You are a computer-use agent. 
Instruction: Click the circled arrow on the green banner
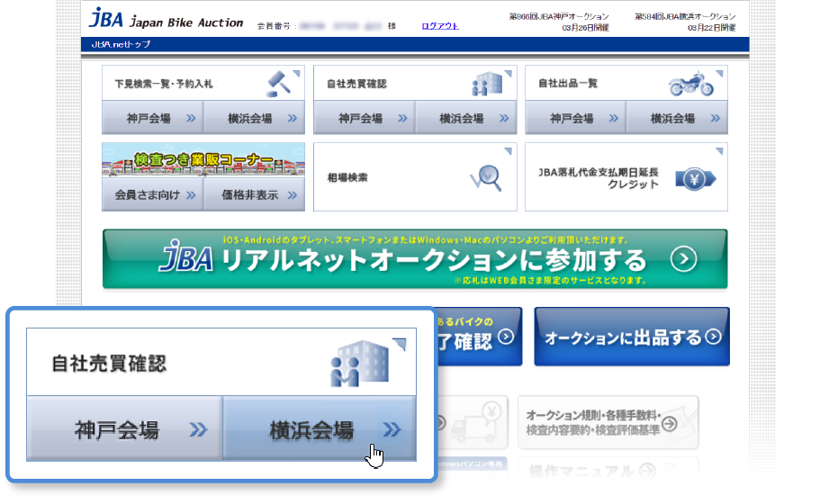(x=683, y=259)
